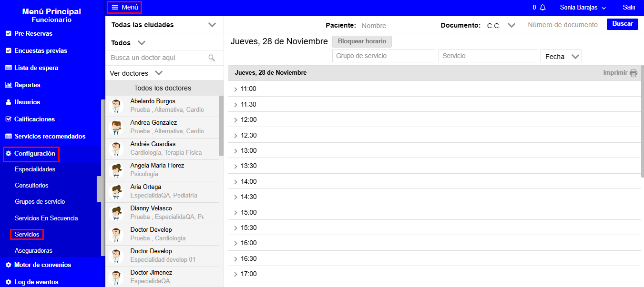Click the Lista de espera list icon

tap(8, 68)
